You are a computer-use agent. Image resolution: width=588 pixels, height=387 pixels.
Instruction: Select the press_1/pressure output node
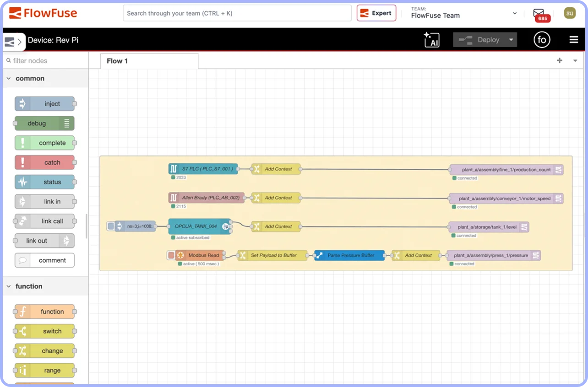coord(494,255)
